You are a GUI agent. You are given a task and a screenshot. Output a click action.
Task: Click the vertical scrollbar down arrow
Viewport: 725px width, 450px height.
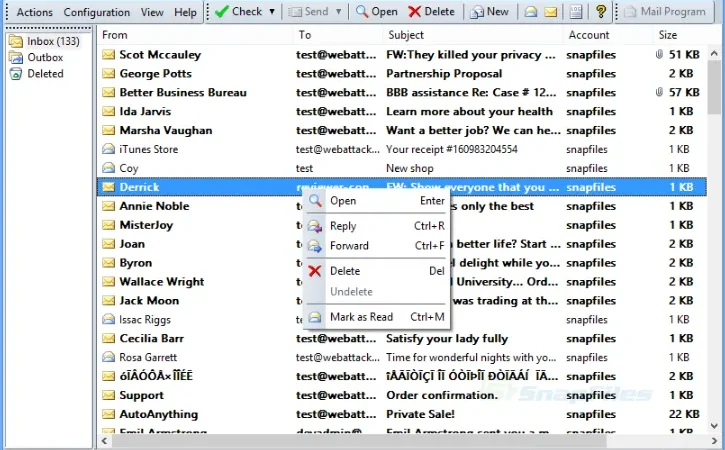point(714,425)
